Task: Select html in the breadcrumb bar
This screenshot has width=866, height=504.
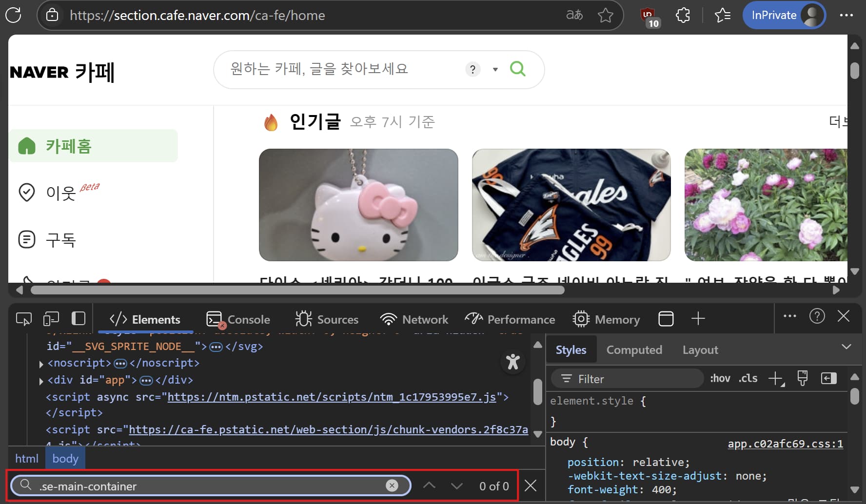Action: pyautogui.click(x=26, y=459)
